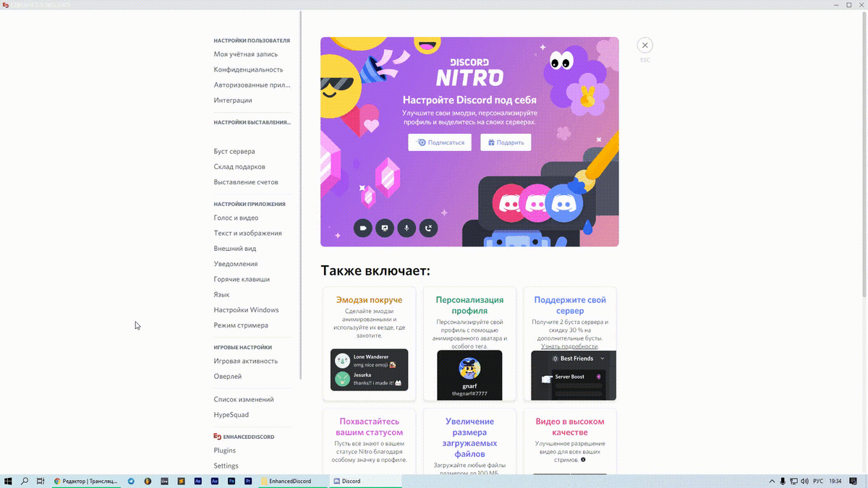This screenshot has width=868, height=488.
Task: Select Авторизованные приложения in sidebar
Action: coord(252,85)
